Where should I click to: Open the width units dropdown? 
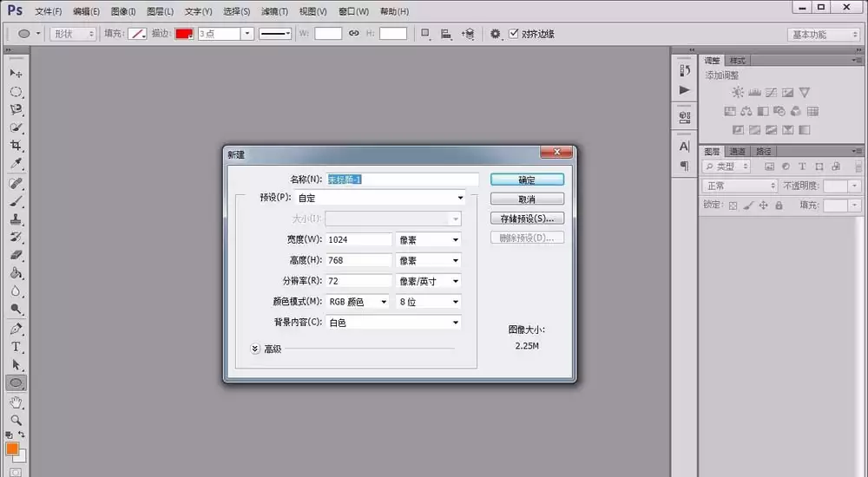429,239
